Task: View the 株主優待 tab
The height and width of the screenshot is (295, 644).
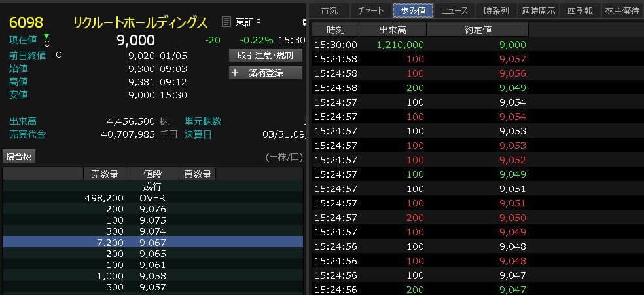Action: tap(622, 10)
